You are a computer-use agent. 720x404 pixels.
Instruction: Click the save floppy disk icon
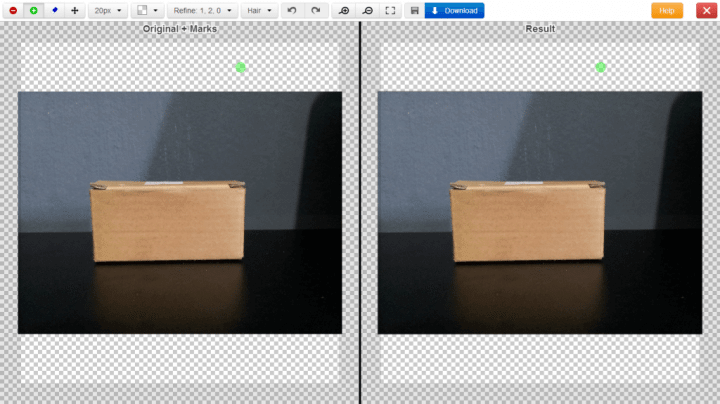(414, 10)
